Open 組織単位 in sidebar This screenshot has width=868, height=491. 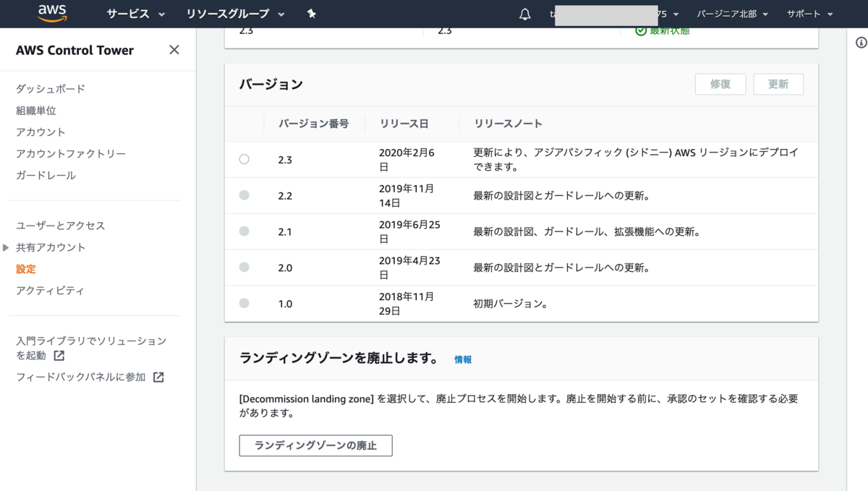36,110
